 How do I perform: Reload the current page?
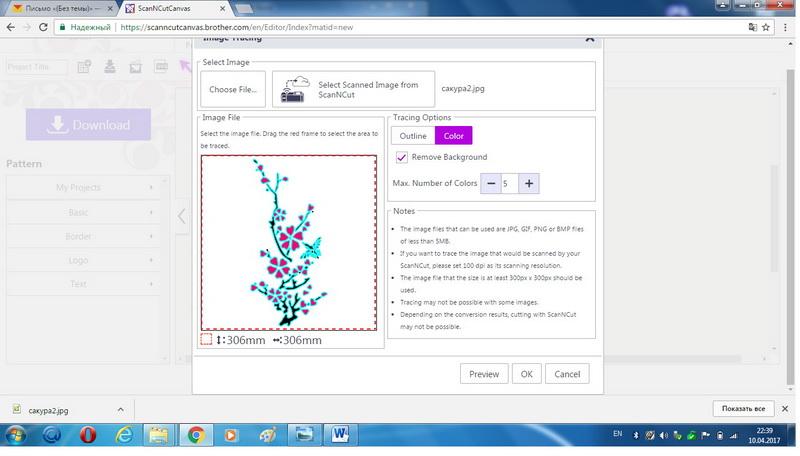click(43, 27)
